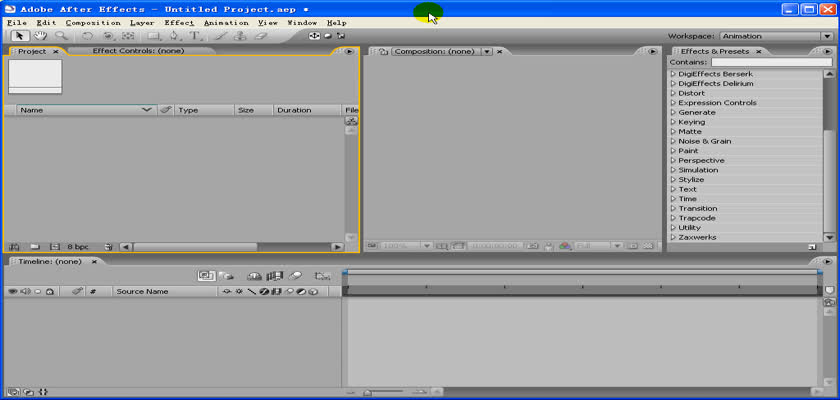840x400 pixels.
Task: Click the Shy layers hide icon in timeline
Action: (254, 276)
